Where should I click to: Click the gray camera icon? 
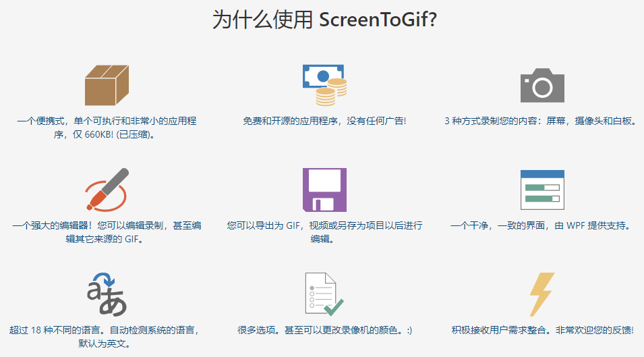[542, 85]
